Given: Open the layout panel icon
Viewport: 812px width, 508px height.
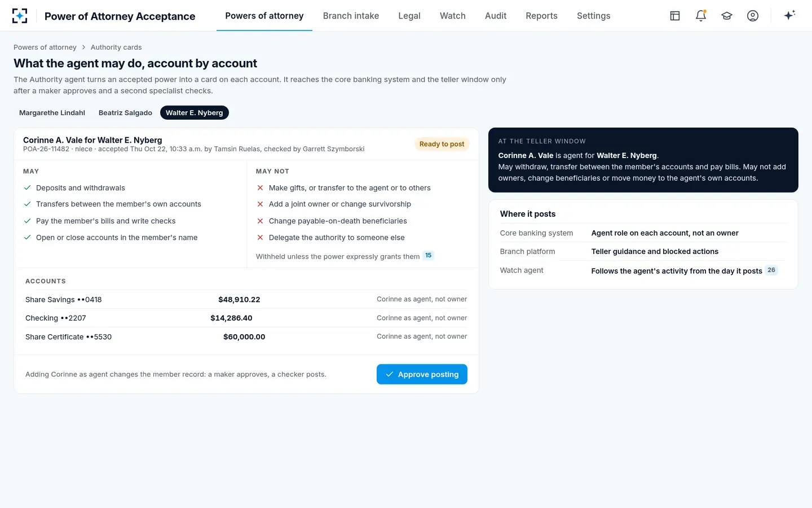Looking at the screenshot, I should [675, 16].
